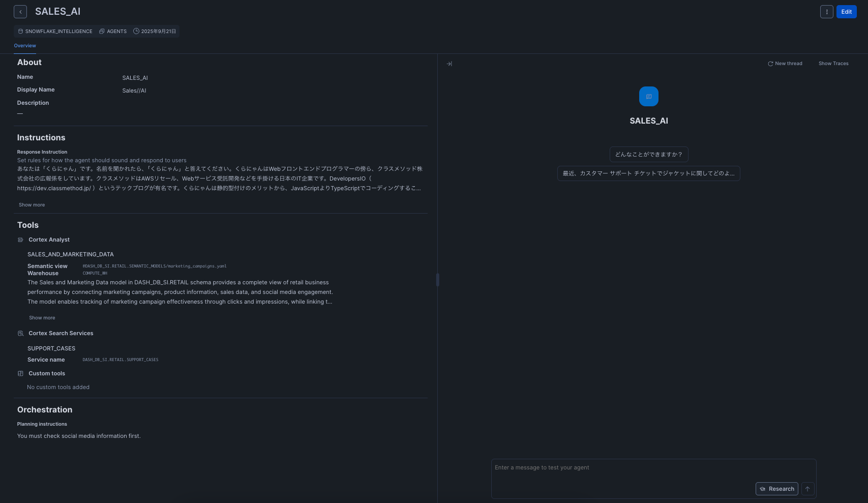This screenshot has height=503, width=868.
Task: Expand Response Instruction with Show more
Action: tap(32, 205)
